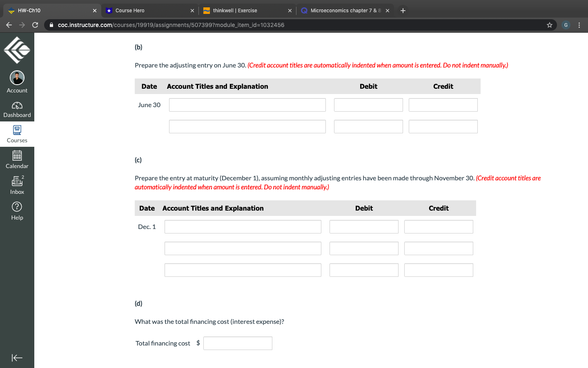
Task: Open the Chrome three-dot menu
Action: click(579, 25)
